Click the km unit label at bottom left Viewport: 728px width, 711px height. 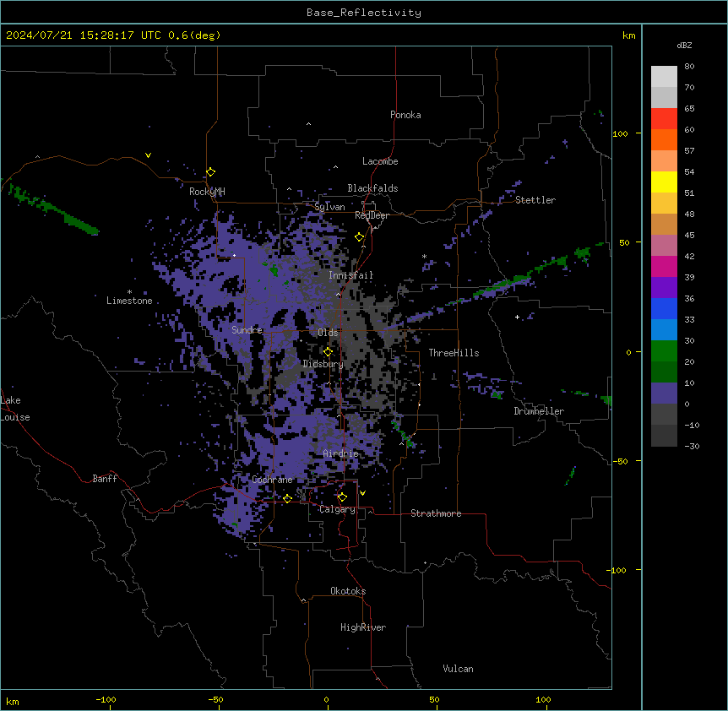tap(13, 702)
